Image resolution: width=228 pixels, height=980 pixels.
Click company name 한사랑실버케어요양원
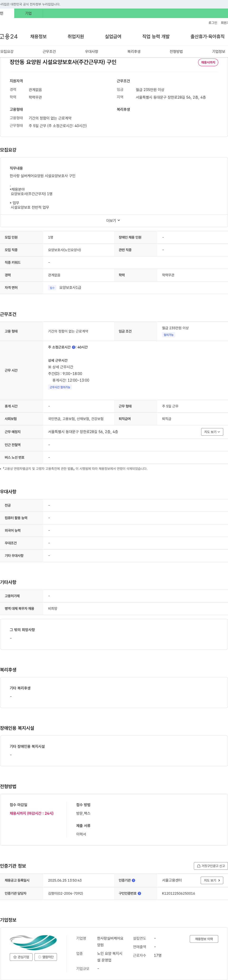(x=110, y=942)
